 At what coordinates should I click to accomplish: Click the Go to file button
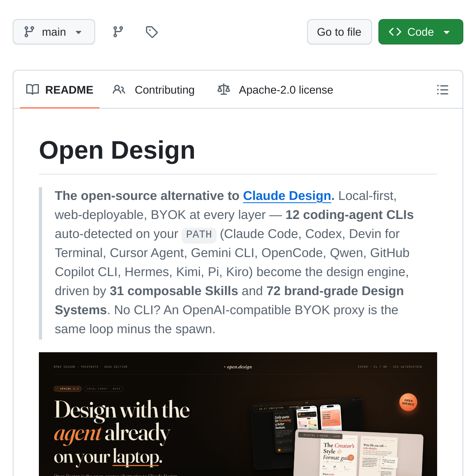tap(339, 32)
